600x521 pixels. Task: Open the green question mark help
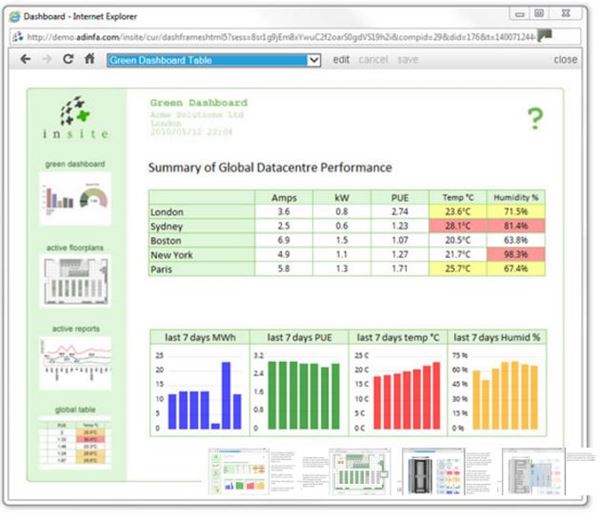535,120
